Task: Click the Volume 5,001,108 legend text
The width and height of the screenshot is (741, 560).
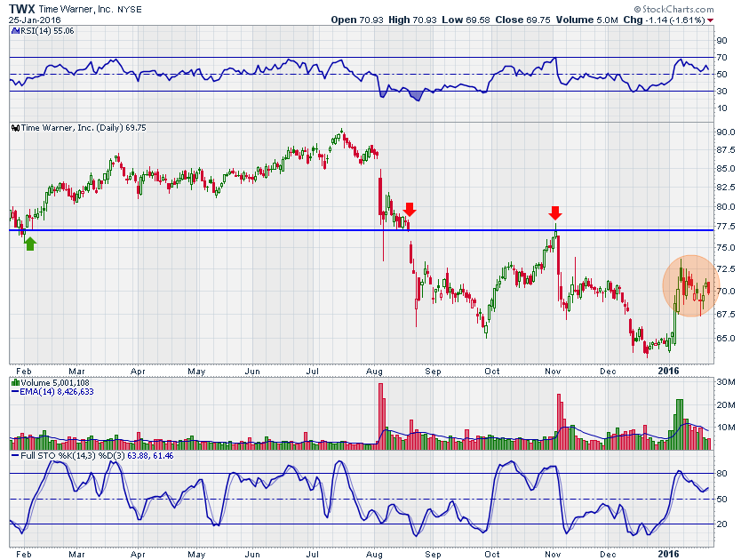Action: [x=55, y=382]
